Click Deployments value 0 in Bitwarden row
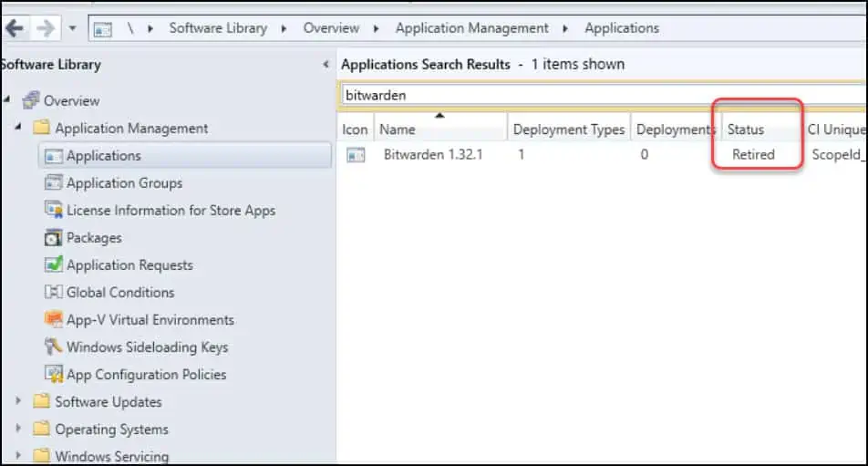Image resolution: width=868 pixels, height=466 pixels. click(645, 154)
